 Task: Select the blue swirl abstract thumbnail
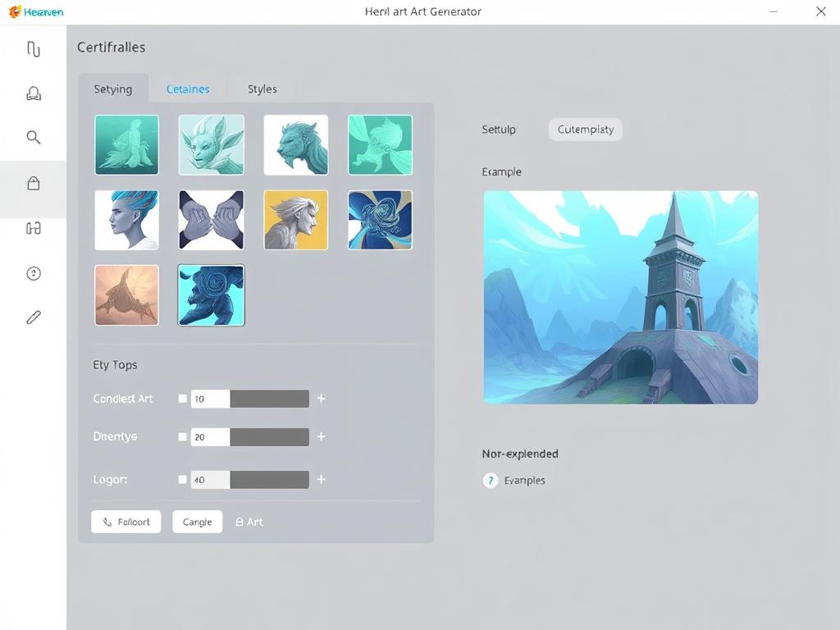tap(381, 220)
